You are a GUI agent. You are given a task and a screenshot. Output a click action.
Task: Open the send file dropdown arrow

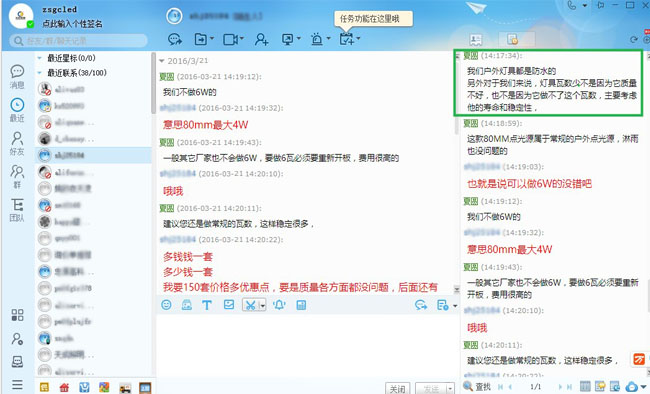point(212,38)
